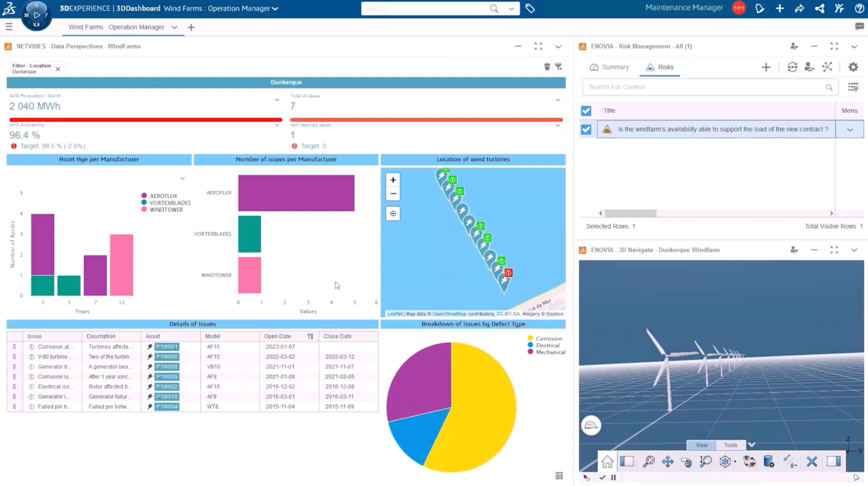Uncheck the windfarm availability risk row
Viewport: 868px width, 486px height.
point(586,129)
